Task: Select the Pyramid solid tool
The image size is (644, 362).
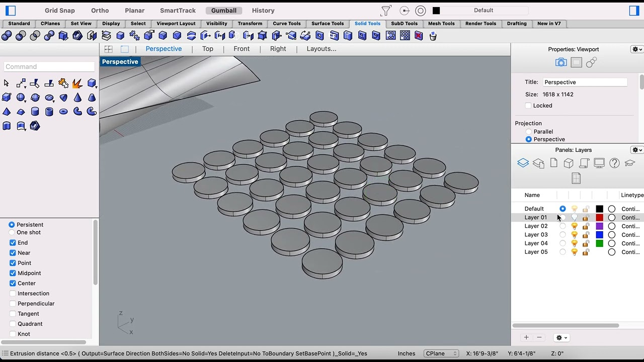Action: 7,112
